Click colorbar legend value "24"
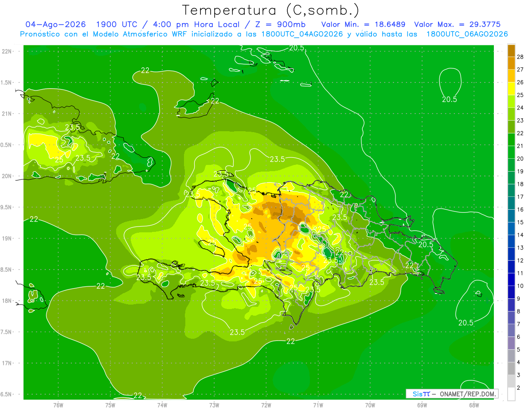Screen dimensions: 532x411 click(520, 108)
